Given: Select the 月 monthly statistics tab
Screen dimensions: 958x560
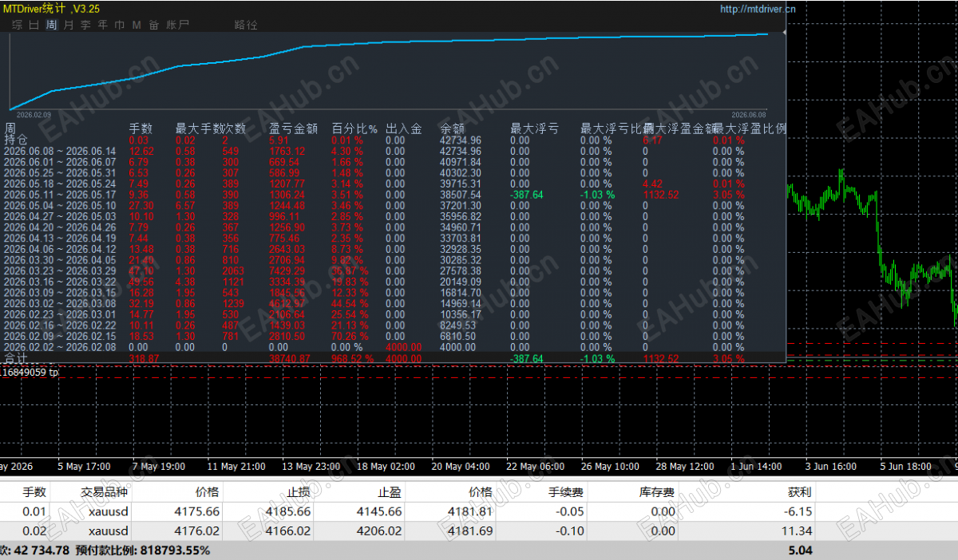Looking at the screenshot, I should [x=69, y=25].
